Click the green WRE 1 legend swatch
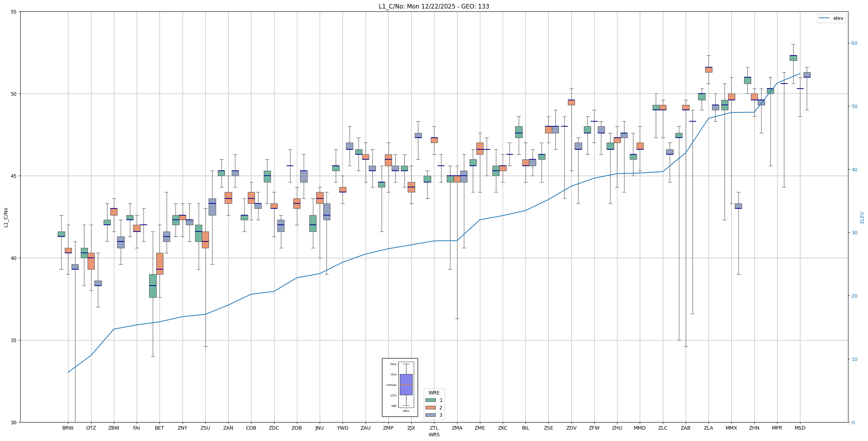 [x=430, y=400]
